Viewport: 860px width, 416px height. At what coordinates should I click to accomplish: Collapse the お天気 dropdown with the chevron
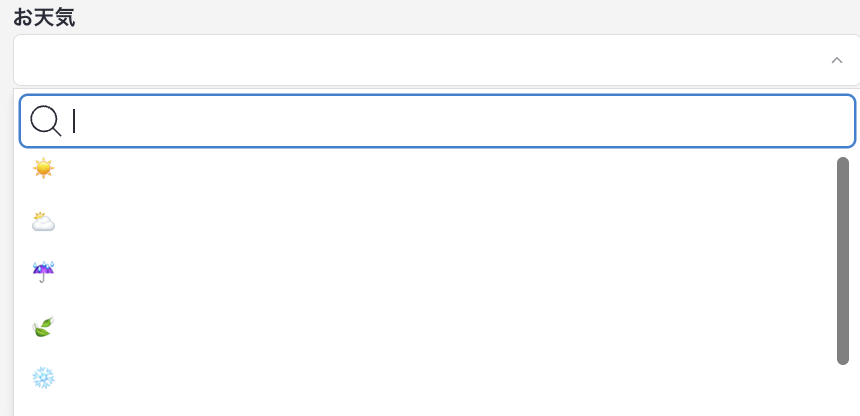837,60
